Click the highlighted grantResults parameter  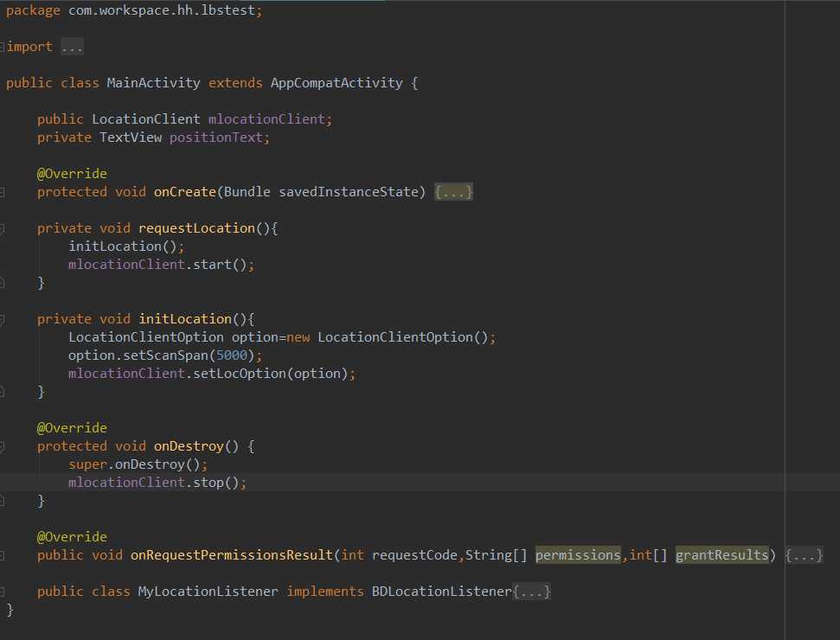point(721,555)
